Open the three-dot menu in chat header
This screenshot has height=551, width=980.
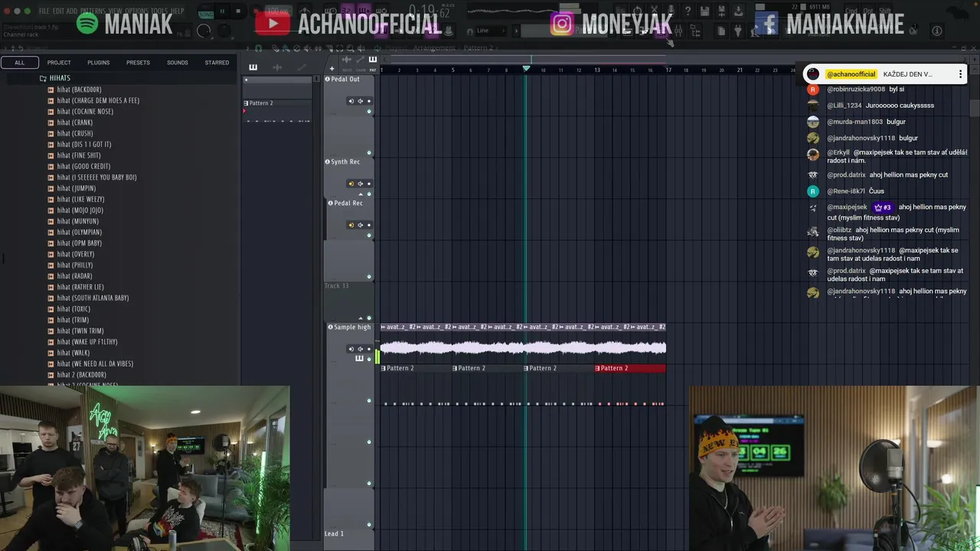click(960, 74)
